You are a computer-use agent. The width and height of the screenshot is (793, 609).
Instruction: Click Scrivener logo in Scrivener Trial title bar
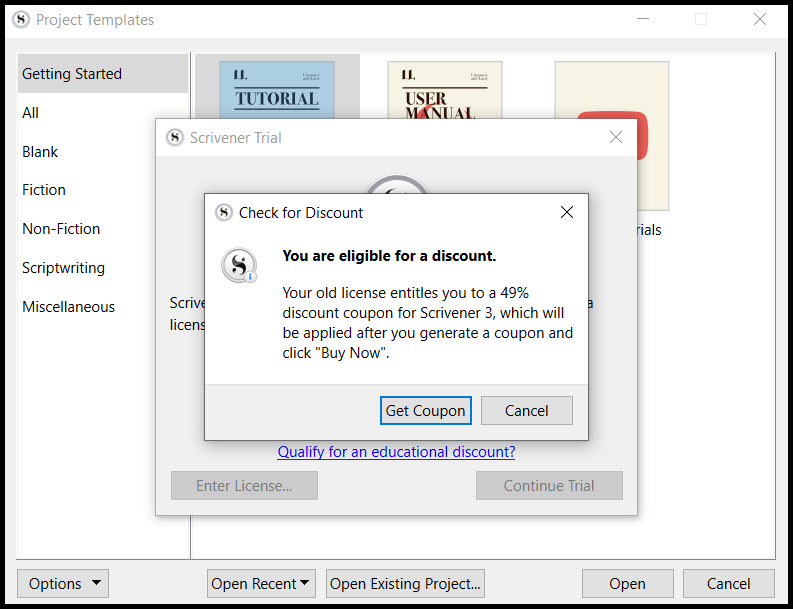pos(175,138)
